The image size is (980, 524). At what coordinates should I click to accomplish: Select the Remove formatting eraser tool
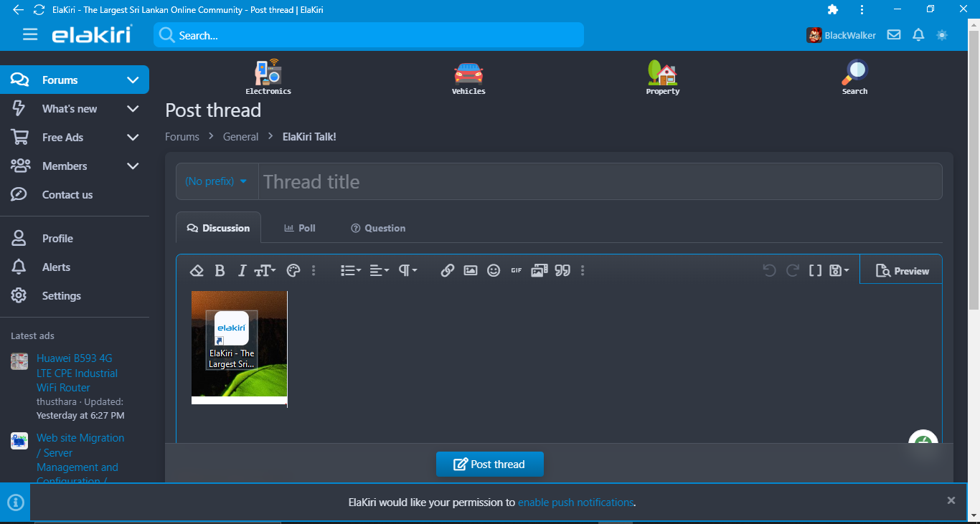[197, 271]
